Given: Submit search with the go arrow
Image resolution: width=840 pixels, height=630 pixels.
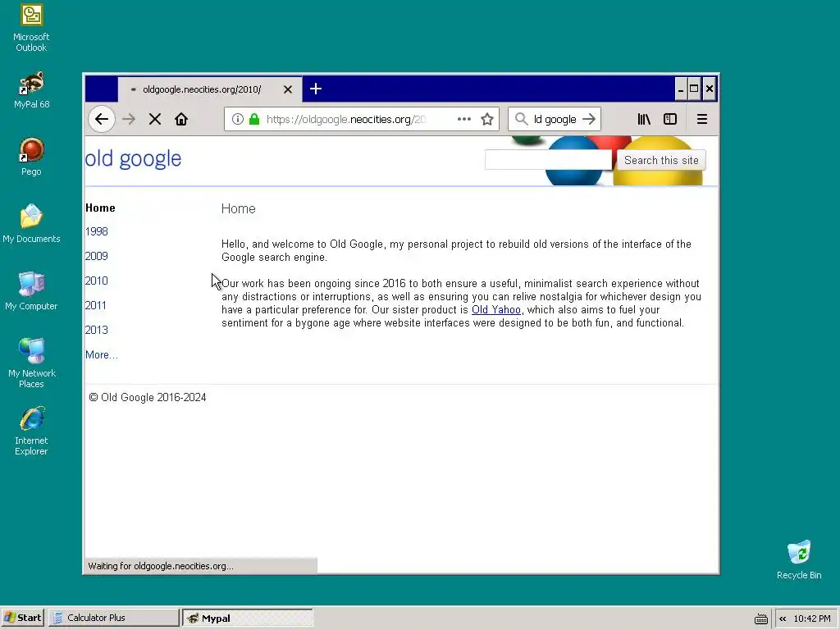Looking at the screenshot, I should click(x=589, y=119).
